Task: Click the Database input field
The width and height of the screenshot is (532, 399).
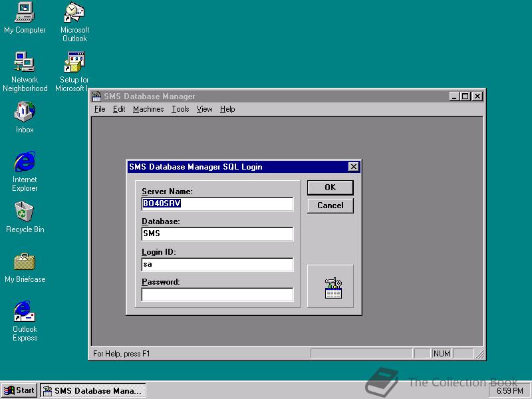Action: coord(217,234)
